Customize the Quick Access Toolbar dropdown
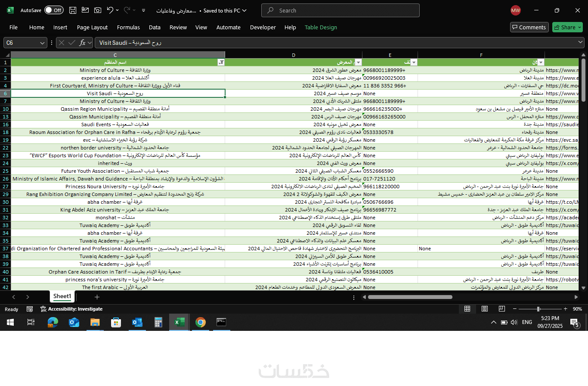 tap(143, 10)
